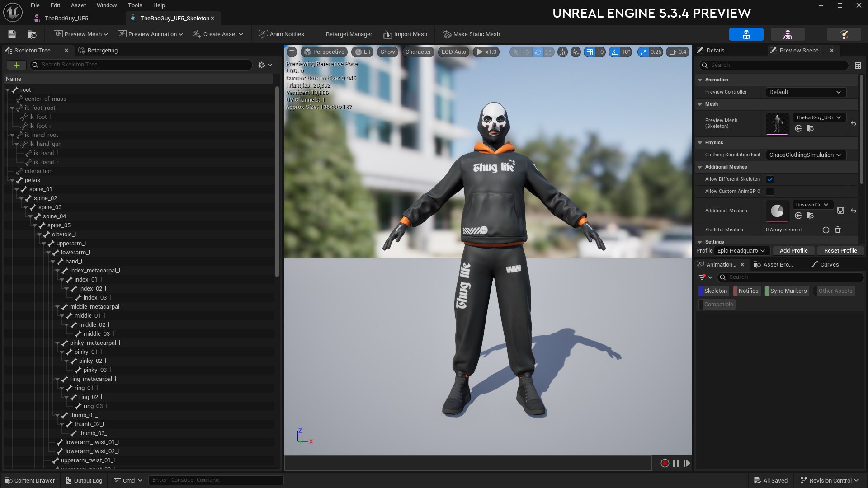Switch to Animation mode icon
Screen dimensions: 868x488
point(844,34)
